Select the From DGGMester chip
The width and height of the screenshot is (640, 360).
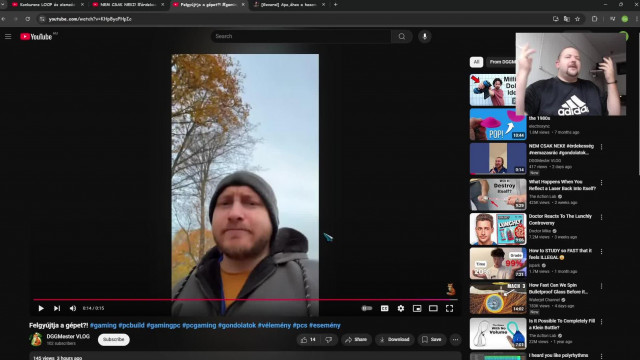tap(502, 62)
